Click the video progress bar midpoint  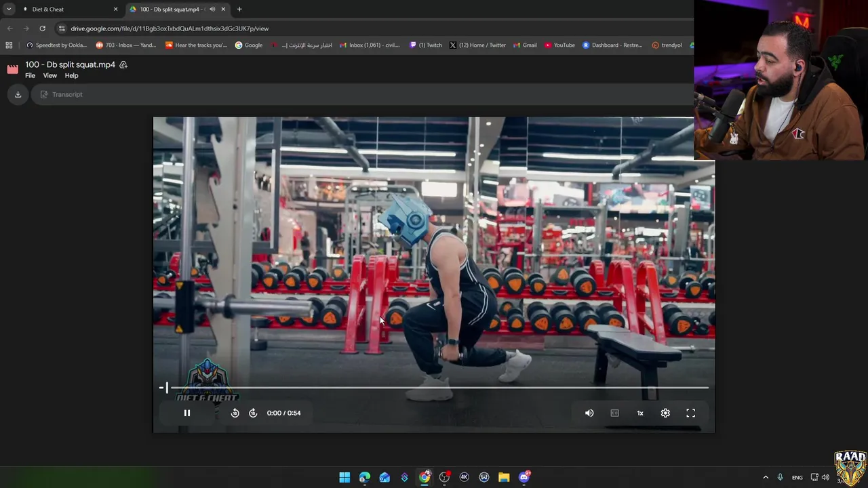pos(434,388)
